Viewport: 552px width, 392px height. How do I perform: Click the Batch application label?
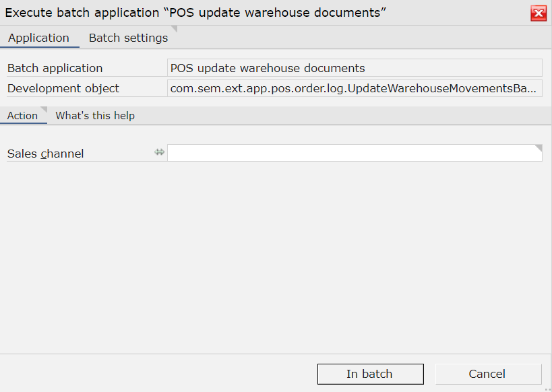click(x=55, y=68)
